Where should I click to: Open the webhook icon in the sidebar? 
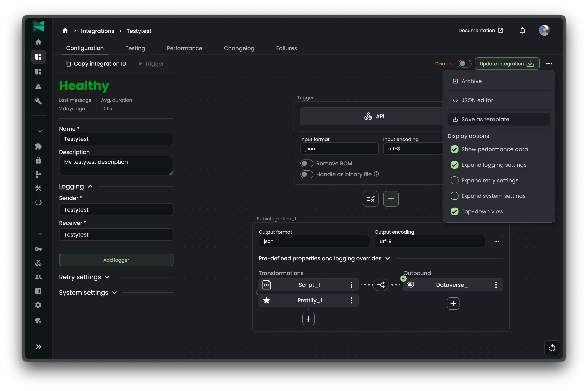[39, 263]
